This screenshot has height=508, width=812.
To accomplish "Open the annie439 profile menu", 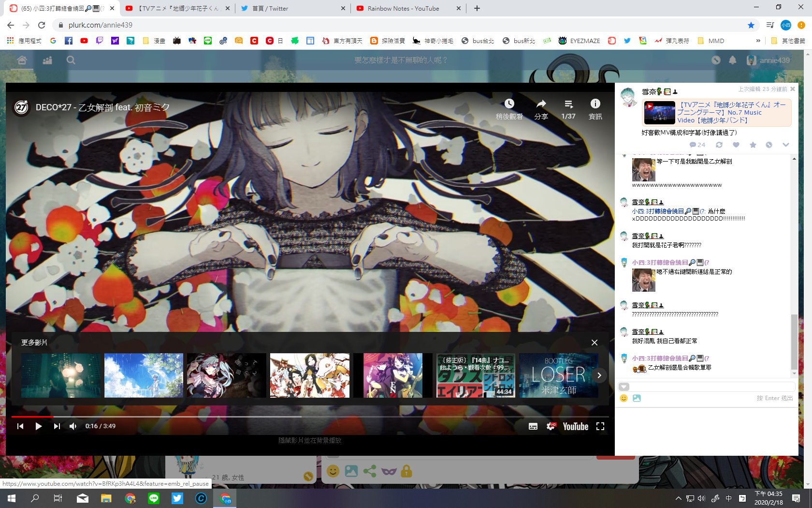I will (768, 60).
